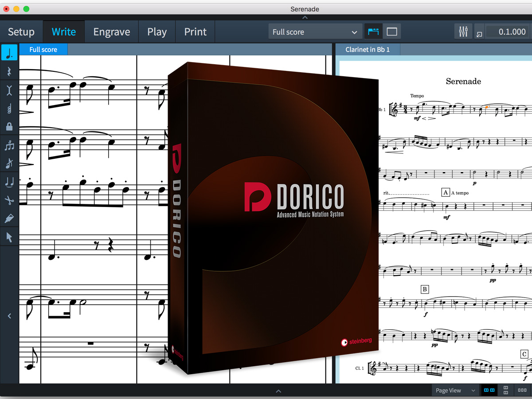Open the Page View dropdown
Screen dimensions: 532x399
point(455,390)
